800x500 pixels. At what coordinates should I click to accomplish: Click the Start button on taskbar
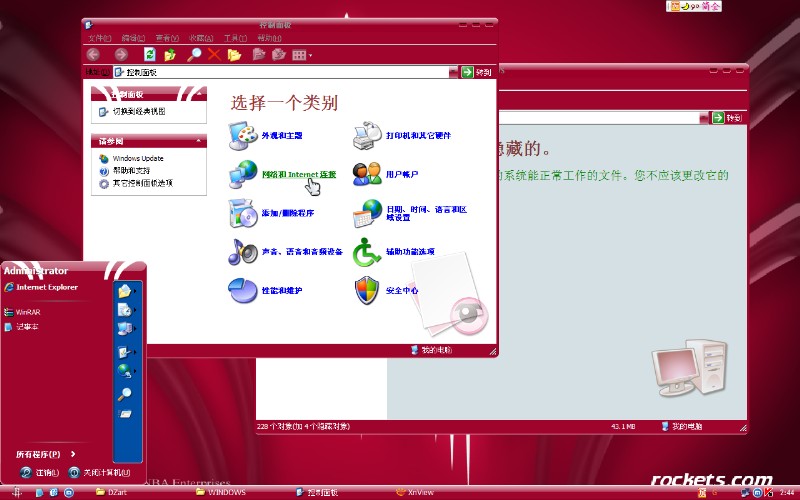16,492
